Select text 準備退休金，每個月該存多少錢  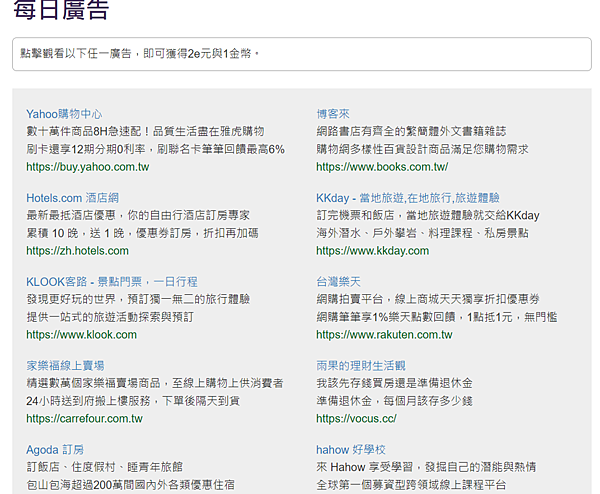coord(394,401)
